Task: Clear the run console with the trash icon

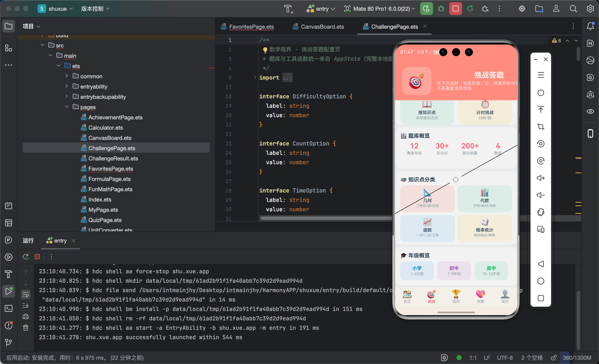Action: tap(25, 328)
